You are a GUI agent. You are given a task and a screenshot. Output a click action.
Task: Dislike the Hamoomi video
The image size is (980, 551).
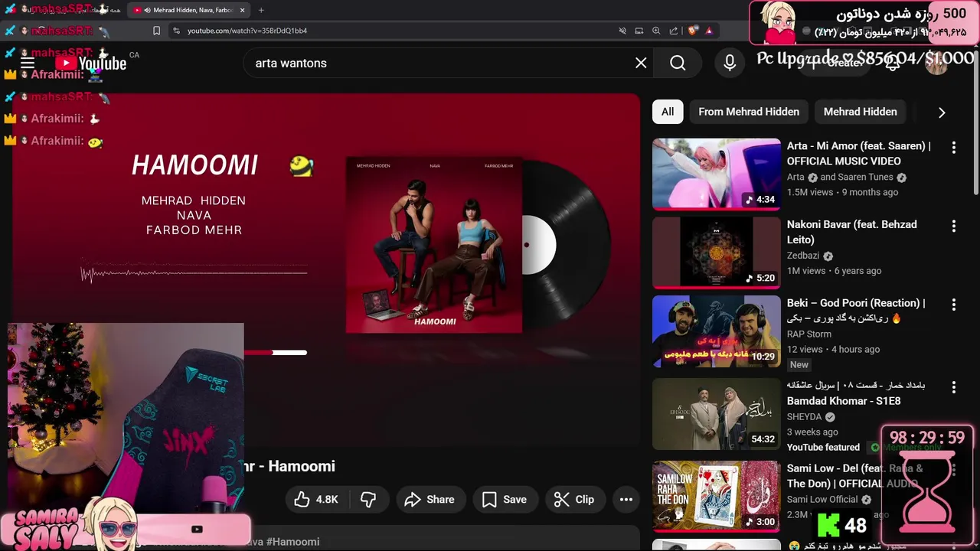click(368, 499)
